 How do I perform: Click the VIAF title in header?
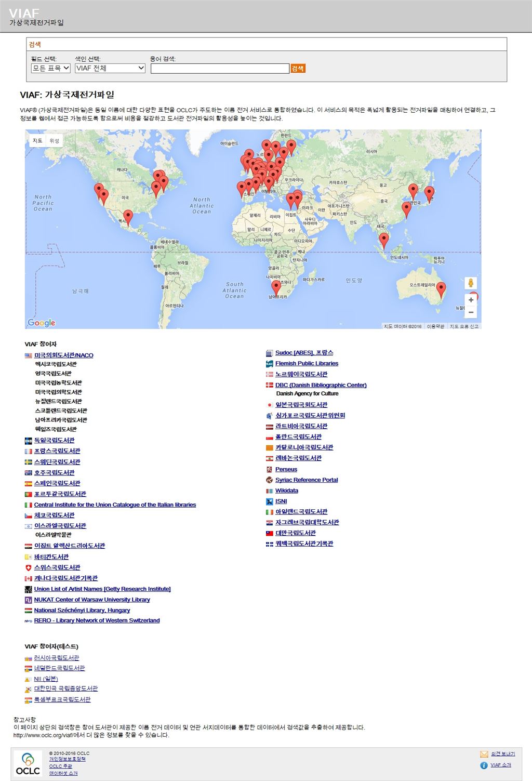point(24,14)
